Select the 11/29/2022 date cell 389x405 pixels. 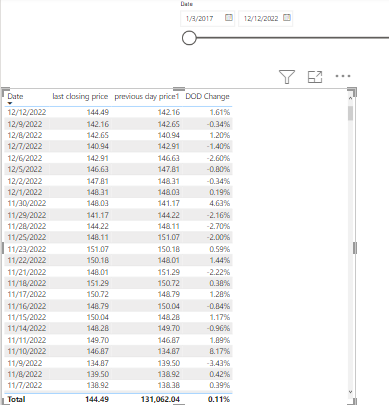pos(27,215)
